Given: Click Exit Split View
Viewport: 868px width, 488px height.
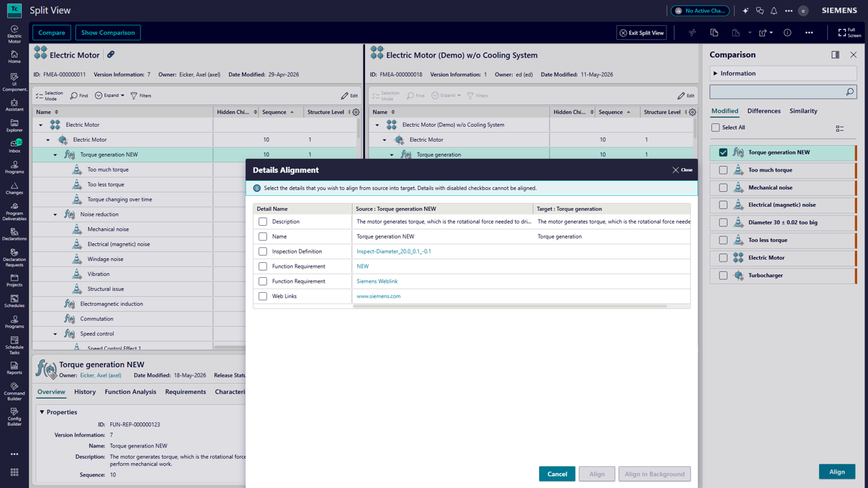Looking at the screenshot, I should [x=642, y=33].
